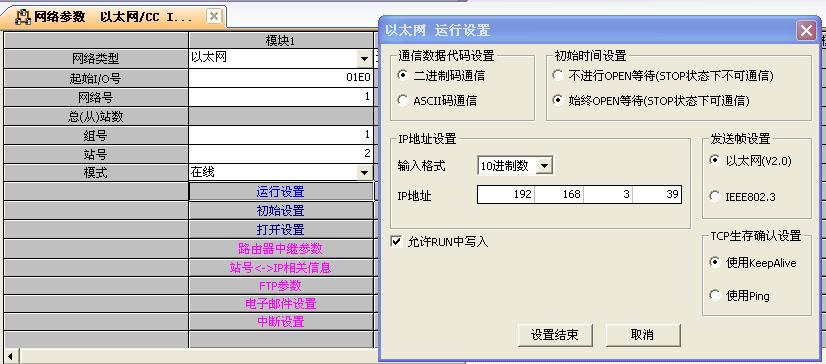Open 站号<->IP相关信息 settings
This screenshot has width=826, height=364.
280,268
